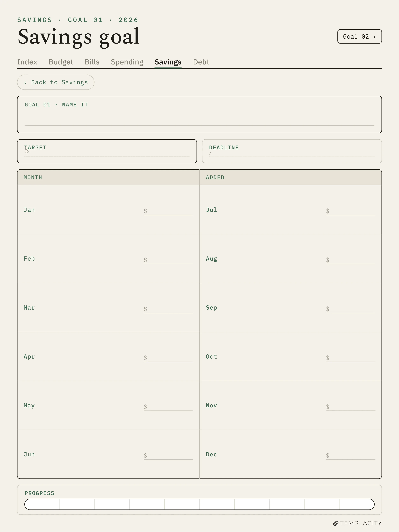399x532 pixels.
Task: Click the PROGRESS label
Action: (x=39, y=493)
